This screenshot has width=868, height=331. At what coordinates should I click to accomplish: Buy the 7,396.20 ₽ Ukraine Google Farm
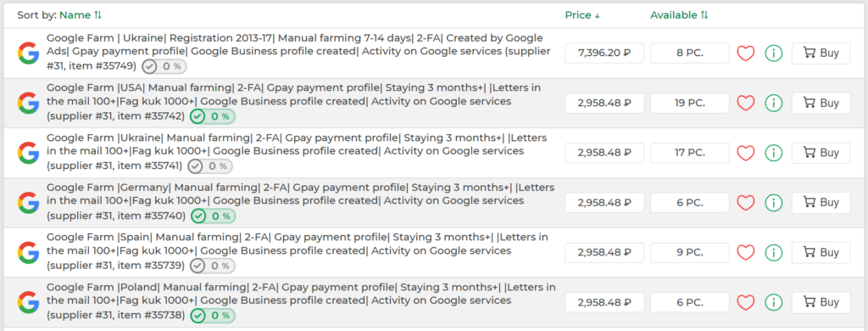pyautogui.click(x=821, y=53)
